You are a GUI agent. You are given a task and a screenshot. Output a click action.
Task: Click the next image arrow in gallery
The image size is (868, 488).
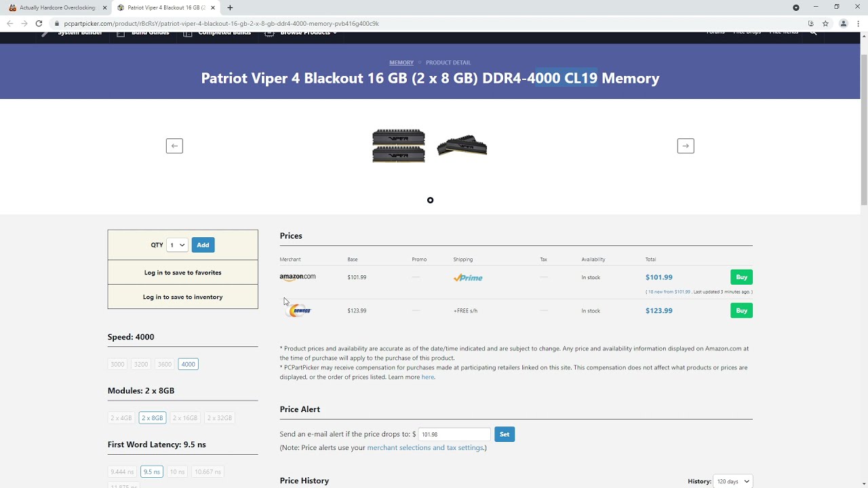686,146
